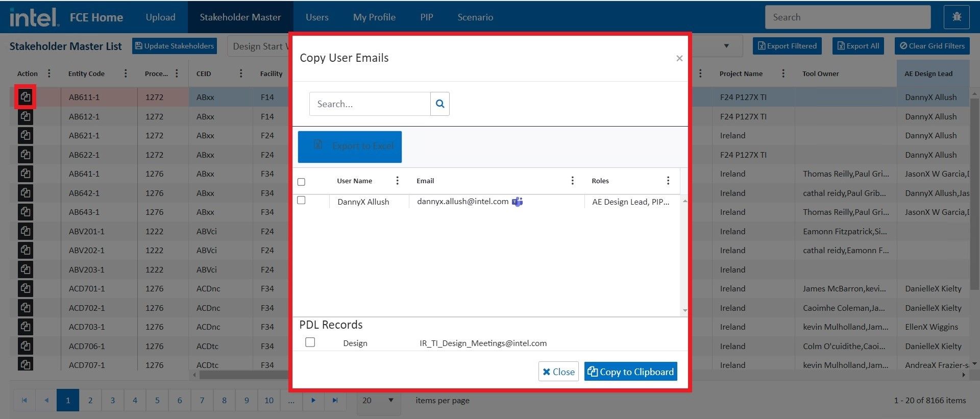Click the Search field in the dialog
The width and height of the screenshot is (980, 419).
[x=370, y=104]
